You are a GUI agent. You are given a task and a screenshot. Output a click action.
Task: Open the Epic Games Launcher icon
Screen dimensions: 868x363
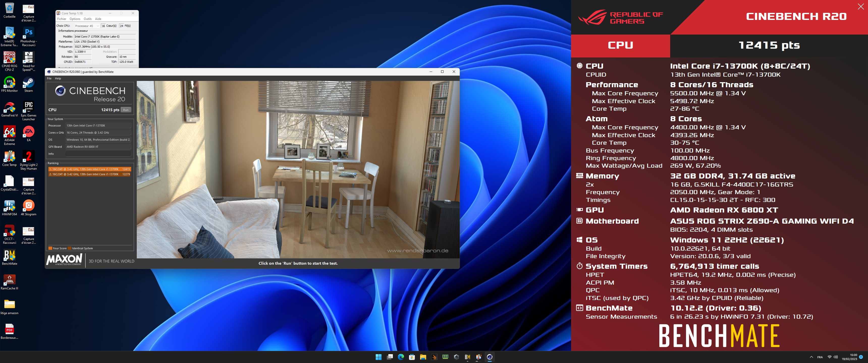(x=29, y=111)
